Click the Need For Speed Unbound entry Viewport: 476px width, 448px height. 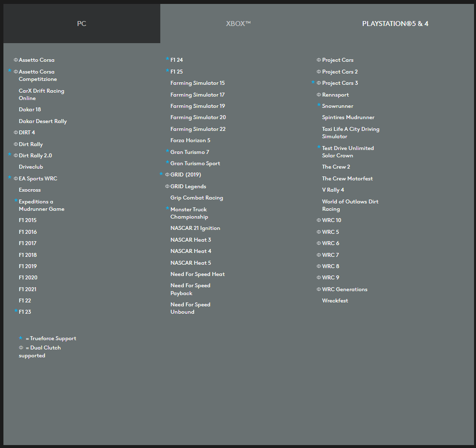click(x=190, y=308)
